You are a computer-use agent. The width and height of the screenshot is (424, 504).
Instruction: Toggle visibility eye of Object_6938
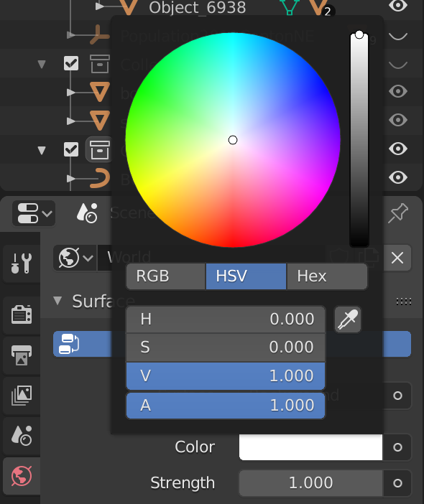pyautogui.click(x=398, y=6)
